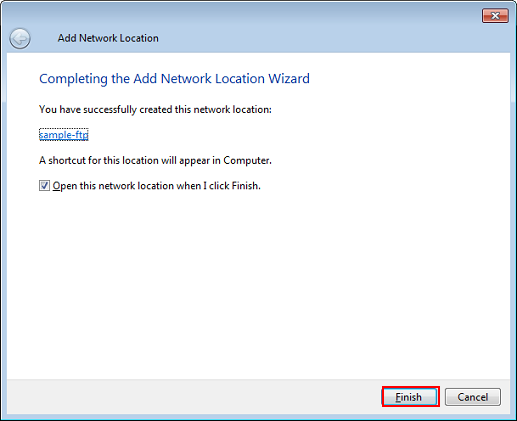Go back using the round arrow button
This screenshot has width=517, height=421.
(20, 39)
